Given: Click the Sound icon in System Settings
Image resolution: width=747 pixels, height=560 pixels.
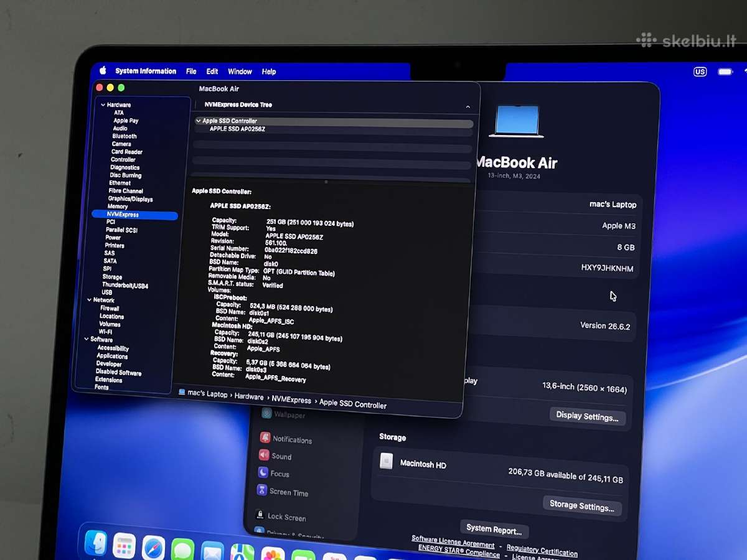Looking at the screenshot, I should click(x=264, y=455).
